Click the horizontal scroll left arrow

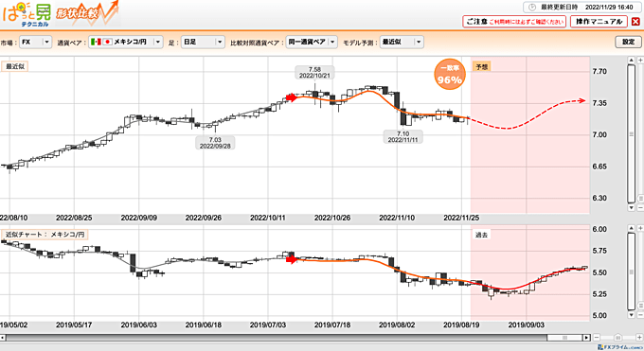pyautogui.click(x=3, y=338)
